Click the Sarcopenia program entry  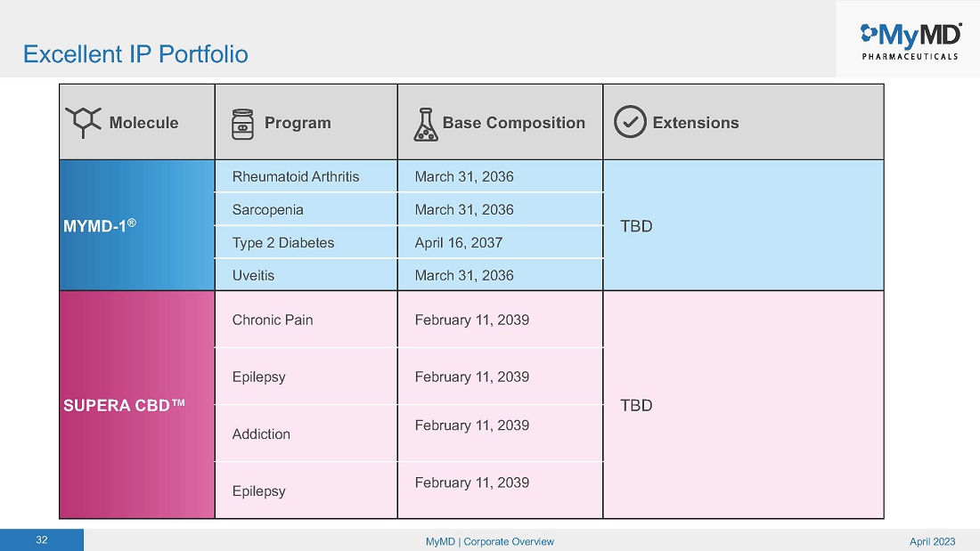tap(268, 210)
